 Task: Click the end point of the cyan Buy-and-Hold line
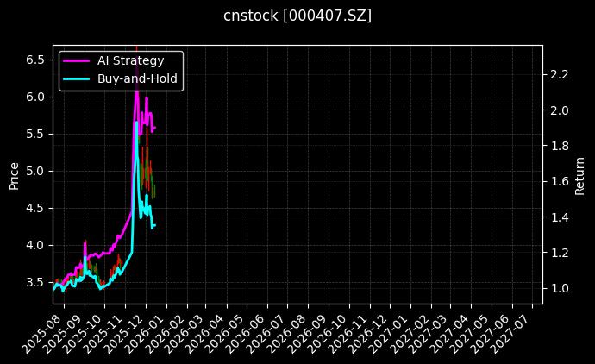click(154, 226)
